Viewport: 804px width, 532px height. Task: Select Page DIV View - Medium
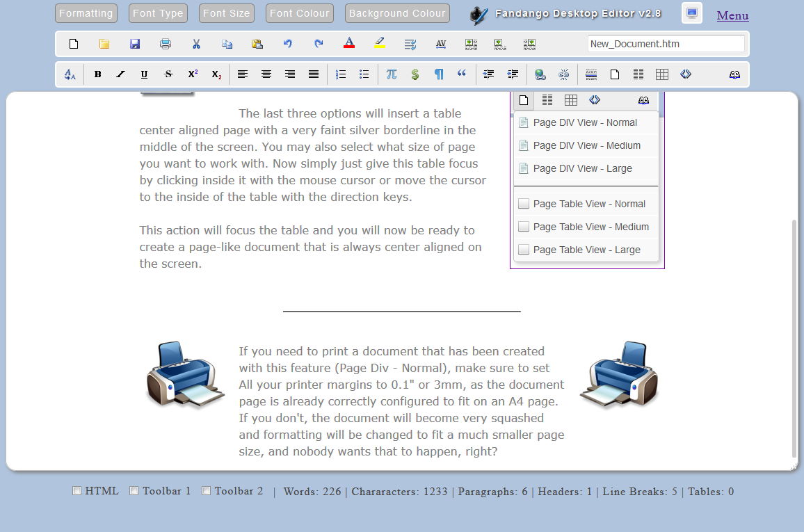[x=585, y=145]
